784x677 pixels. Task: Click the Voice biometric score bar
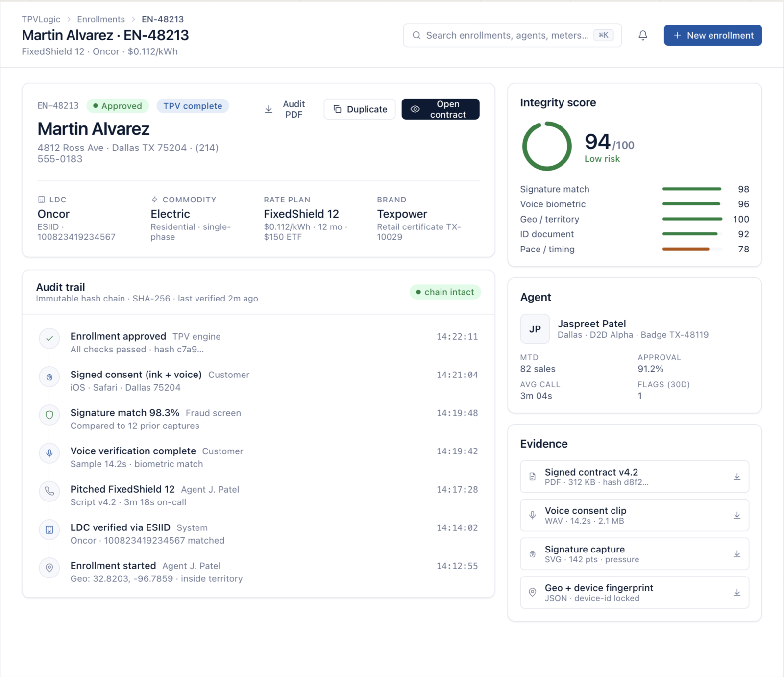click(691, 204)
